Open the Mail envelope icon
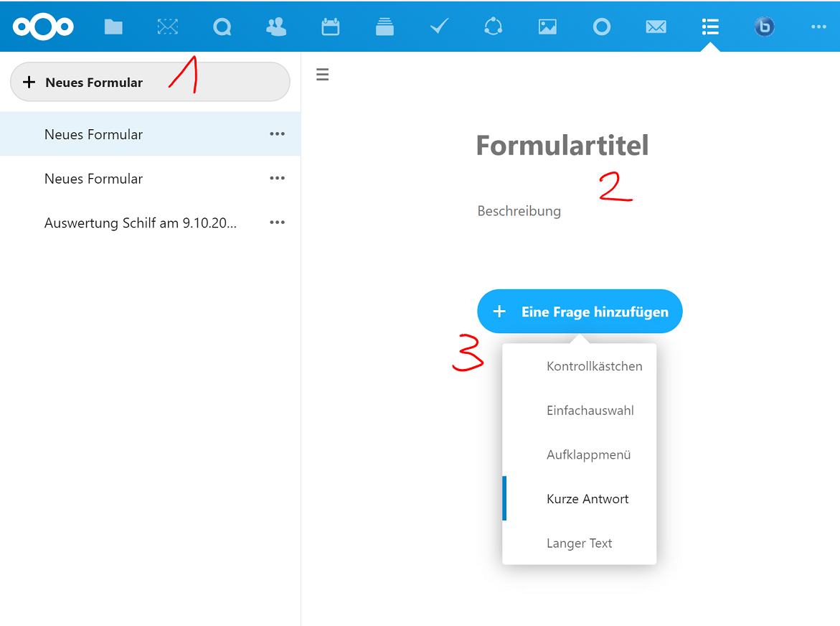The image size is (840, 626). coord(656,27)
